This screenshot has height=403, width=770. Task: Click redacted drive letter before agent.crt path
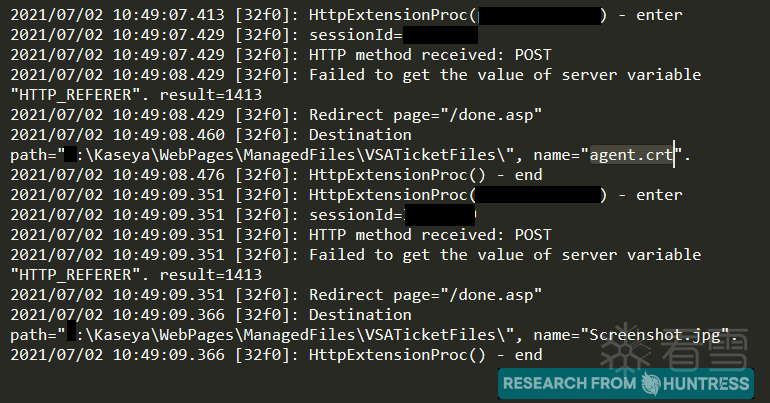click(71, 155)
